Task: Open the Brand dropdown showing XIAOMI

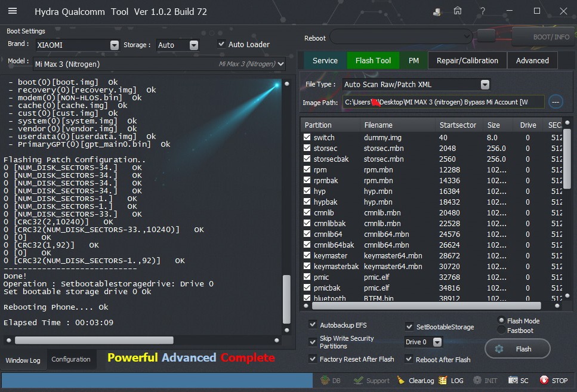Action: click(x=115, y=45)
